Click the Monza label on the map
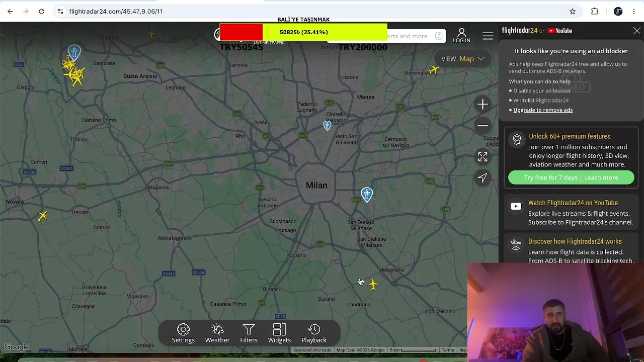 [366, 97]
